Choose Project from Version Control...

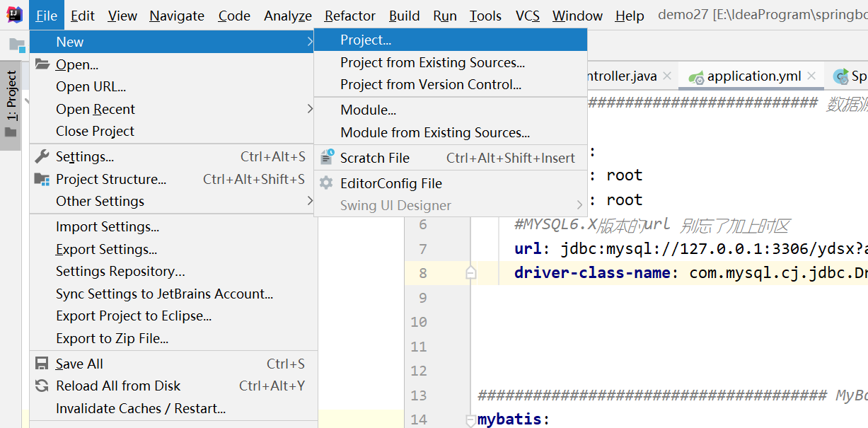pyautogui.click(x=451, y=84)
